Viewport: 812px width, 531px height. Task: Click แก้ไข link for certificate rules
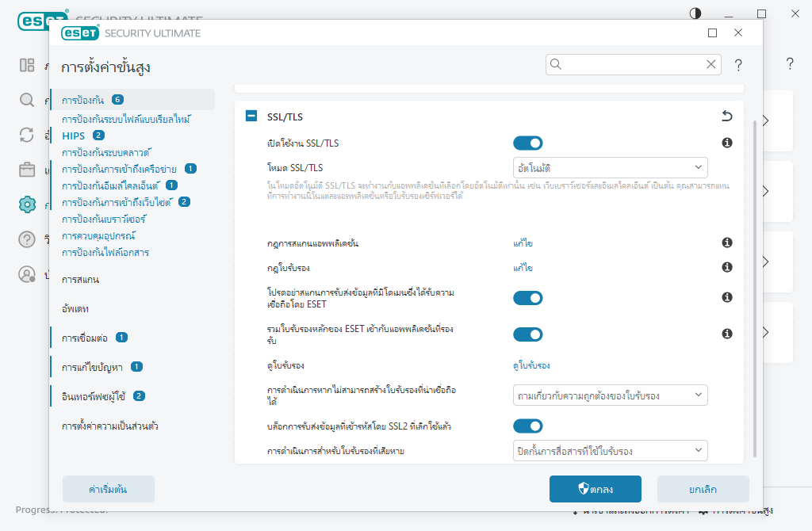tap(523, 267)
